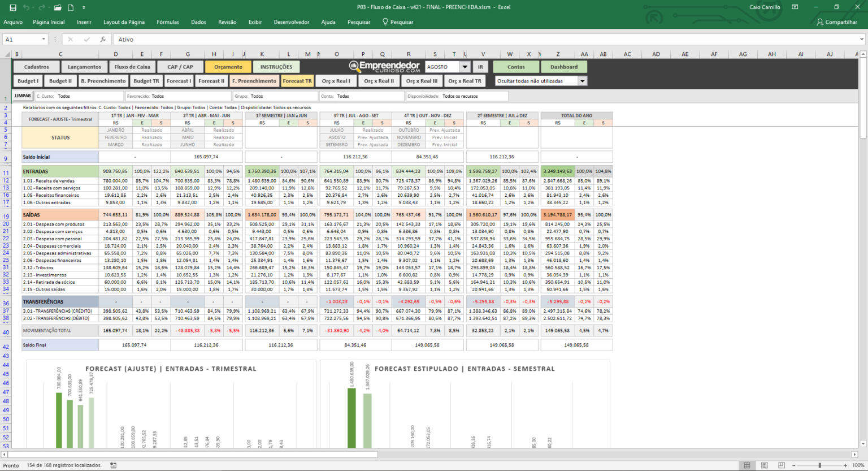
Task: Select the SAÍDAS row header cell
Action: click(x=60, y=215)
